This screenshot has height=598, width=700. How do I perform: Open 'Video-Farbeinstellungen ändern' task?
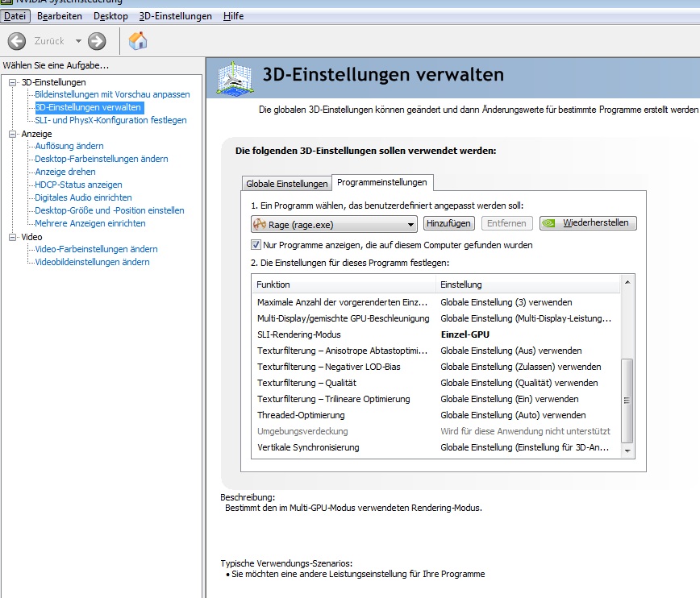pos(97,249)
